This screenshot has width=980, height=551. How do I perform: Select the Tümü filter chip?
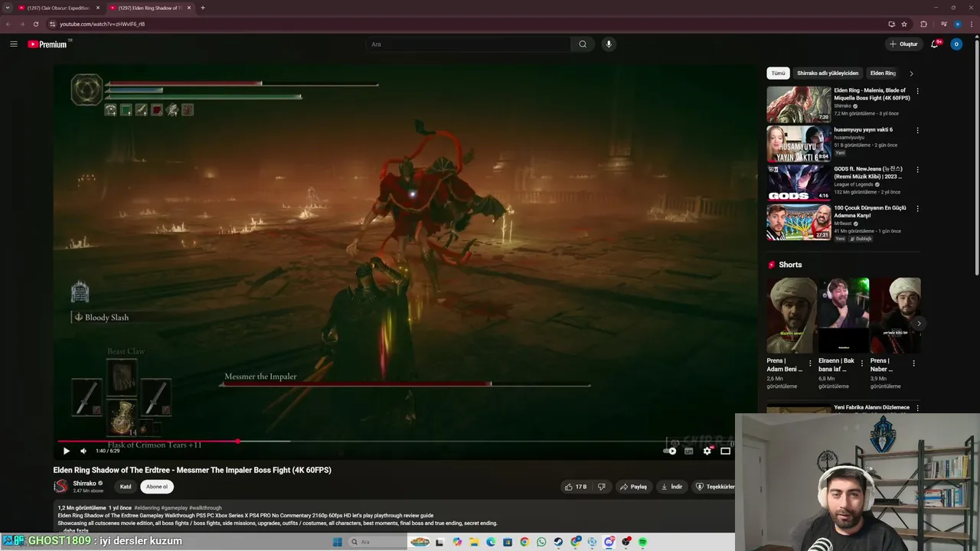tap(778, 73)
